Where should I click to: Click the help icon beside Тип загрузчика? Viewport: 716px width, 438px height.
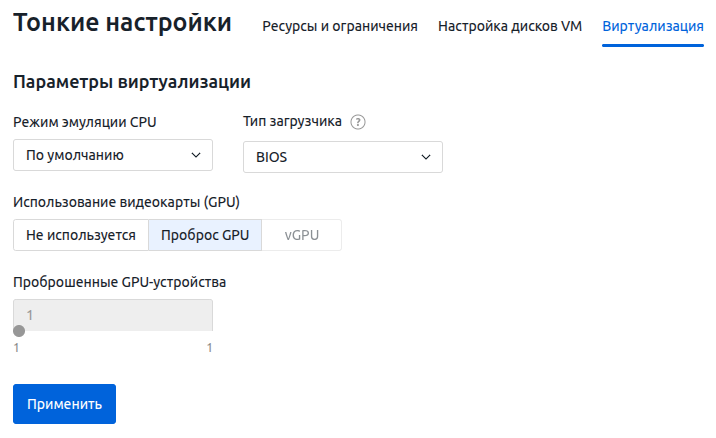(357, 122)
